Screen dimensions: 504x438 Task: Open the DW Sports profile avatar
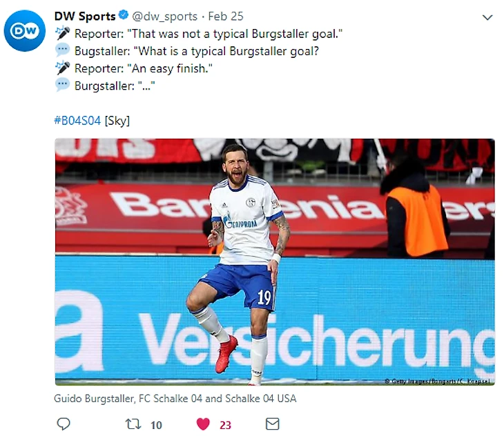tap(25, 30)
